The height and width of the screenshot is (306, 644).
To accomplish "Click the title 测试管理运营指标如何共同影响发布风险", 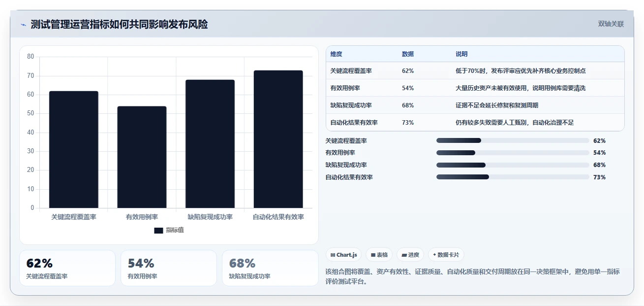I will [119, 25].
